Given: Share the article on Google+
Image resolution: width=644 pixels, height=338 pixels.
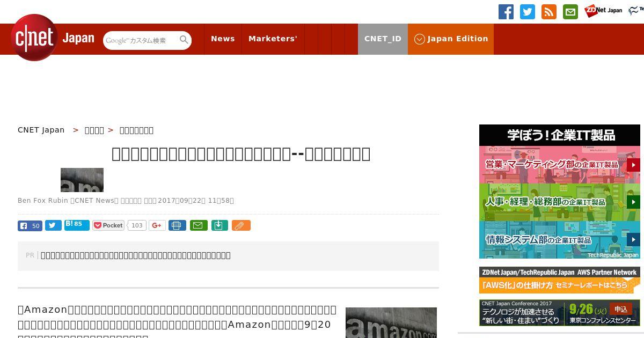Looking at the screenshot, I should pyautogui.click(x=157, y=225).
